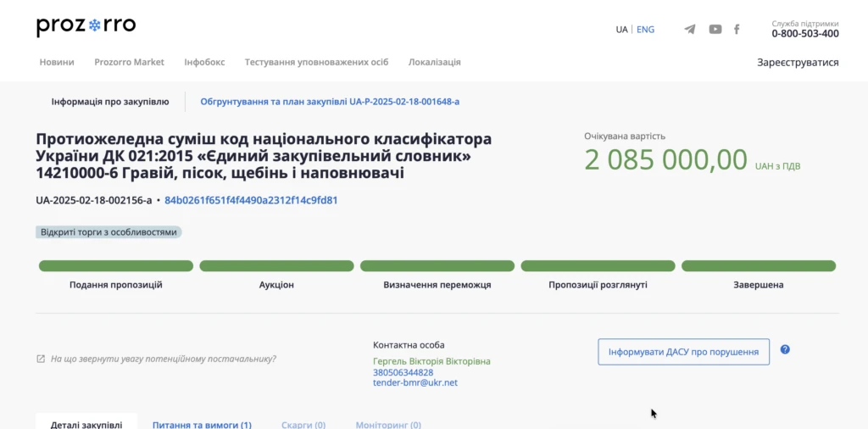Click the blue question mark help icon
This screenshot has width=868, height=429.
(785, 349)
